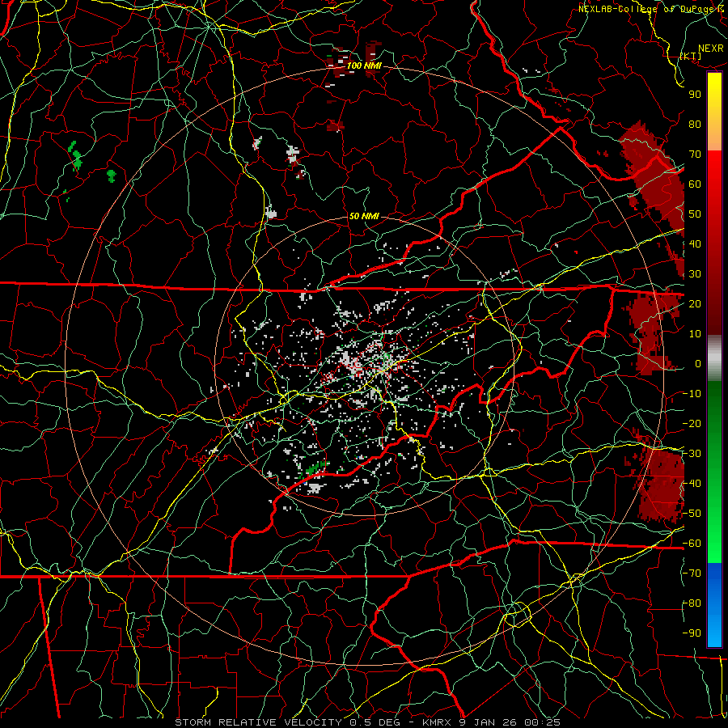Click the -80 value on the velocity scale
The image size is (728, 728).
[x=692, y=603]
